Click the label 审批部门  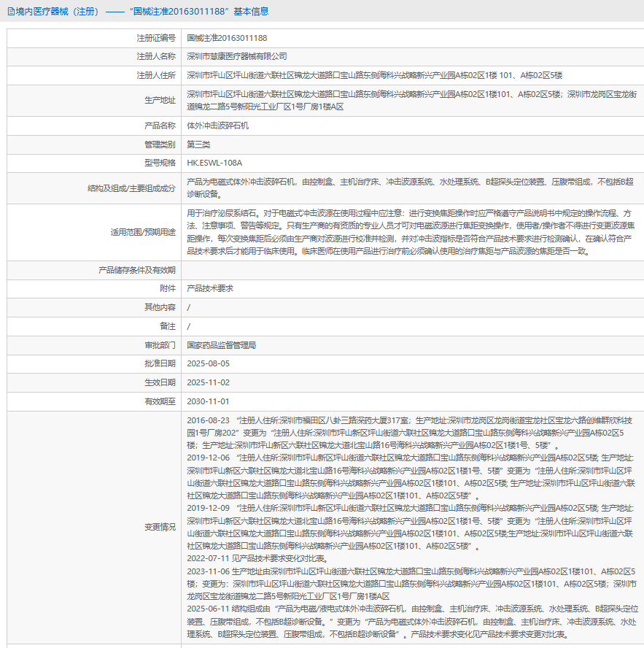160,345
